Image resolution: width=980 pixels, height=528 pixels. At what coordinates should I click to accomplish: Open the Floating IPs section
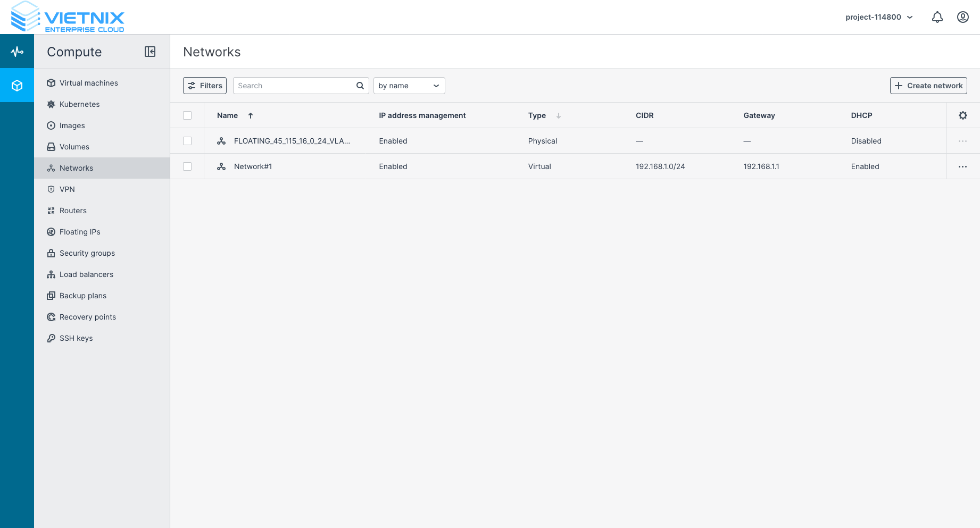[x=80, y=232]
